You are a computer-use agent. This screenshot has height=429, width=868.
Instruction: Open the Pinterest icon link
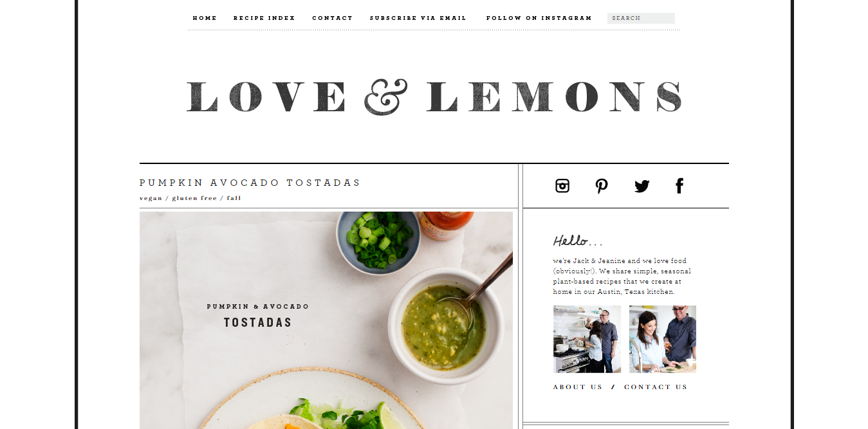pos(602,186)
